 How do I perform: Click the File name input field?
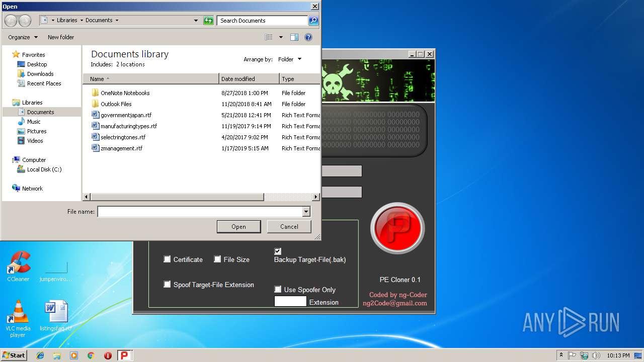coord(200,212)
